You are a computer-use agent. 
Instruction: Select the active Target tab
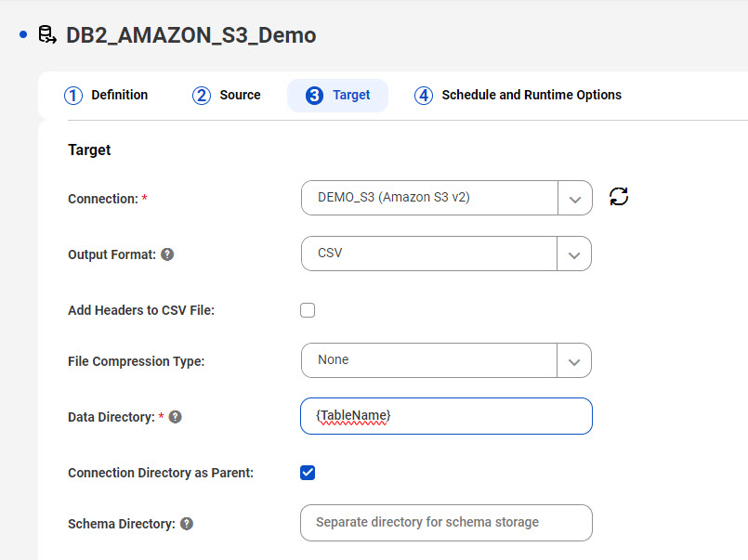337,96
